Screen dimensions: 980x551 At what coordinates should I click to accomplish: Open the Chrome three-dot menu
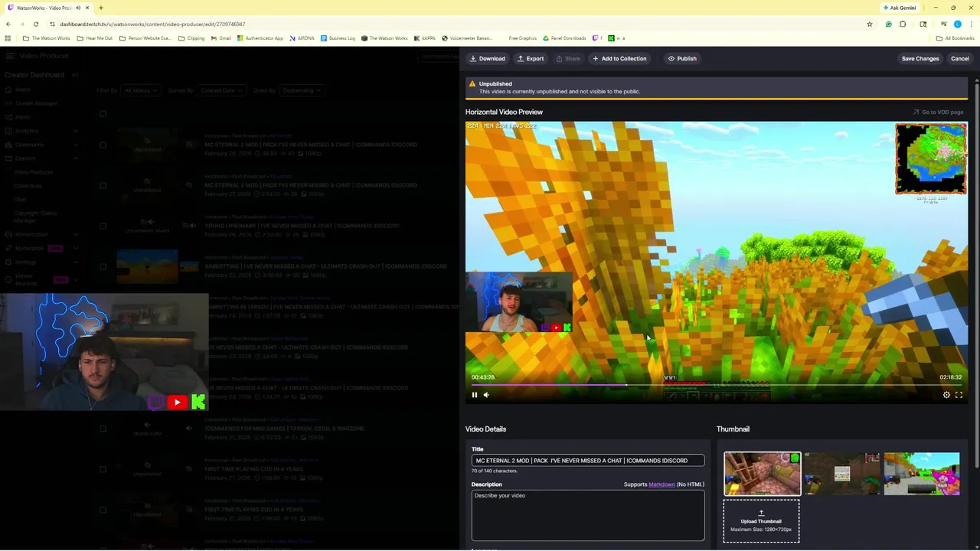click(x=971, y=24)
